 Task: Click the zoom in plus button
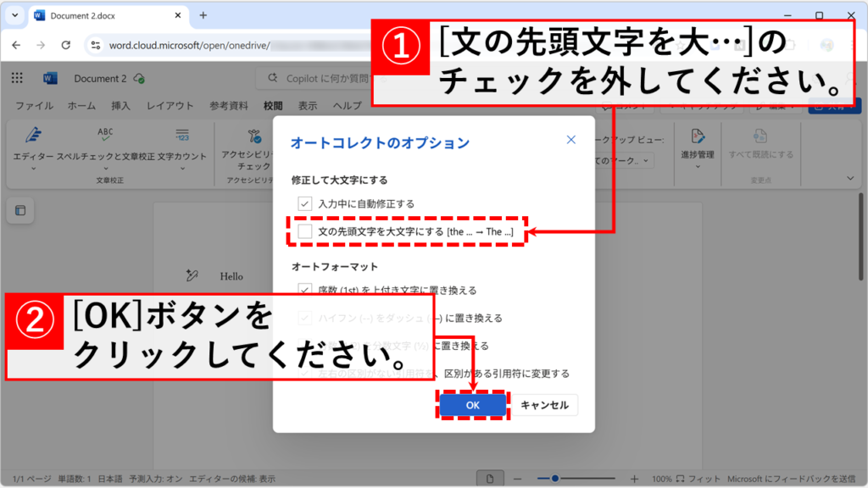click(x=634, y=479)
